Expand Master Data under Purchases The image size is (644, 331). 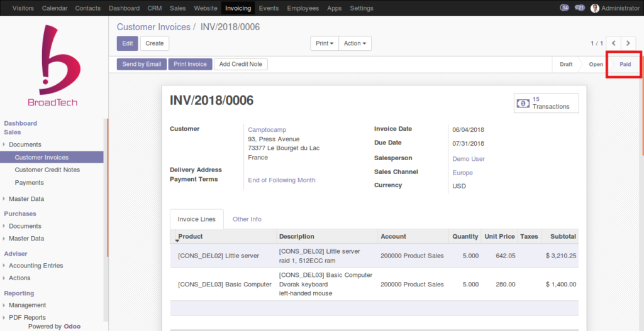pyautogui.click(x=26, y=238)
